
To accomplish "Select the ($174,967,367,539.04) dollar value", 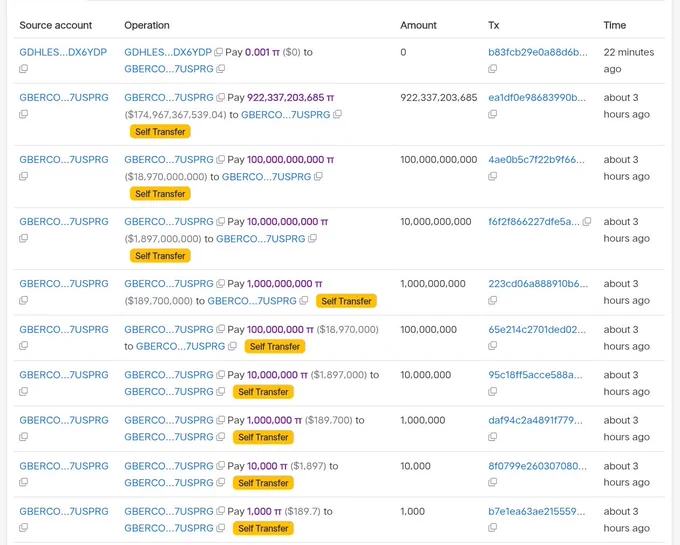I will pos(176,114).
